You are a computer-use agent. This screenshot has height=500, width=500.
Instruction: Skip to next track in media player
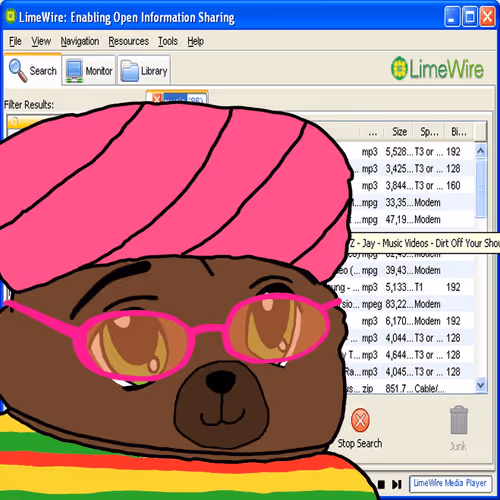(x=396, y=484)
